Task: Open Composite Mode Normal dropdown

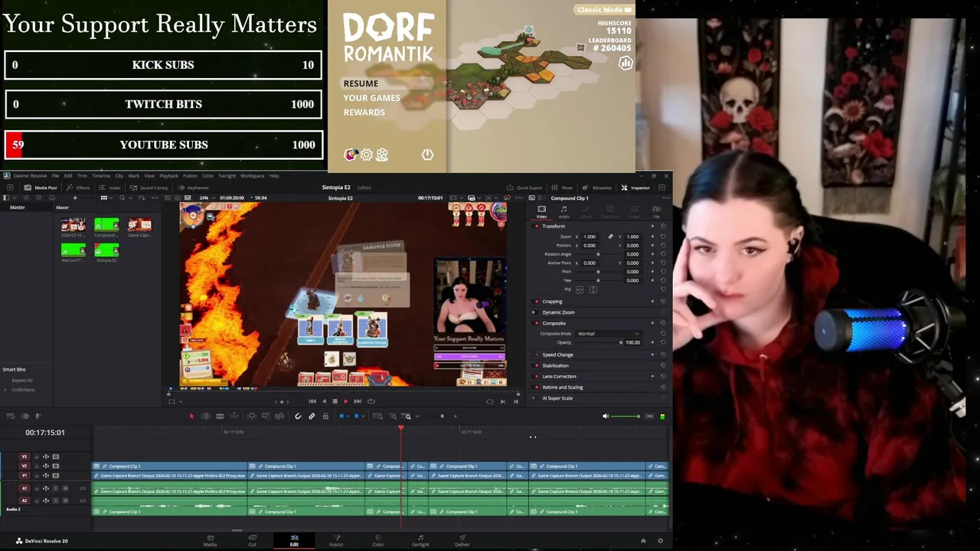Action: click(609, 334)
